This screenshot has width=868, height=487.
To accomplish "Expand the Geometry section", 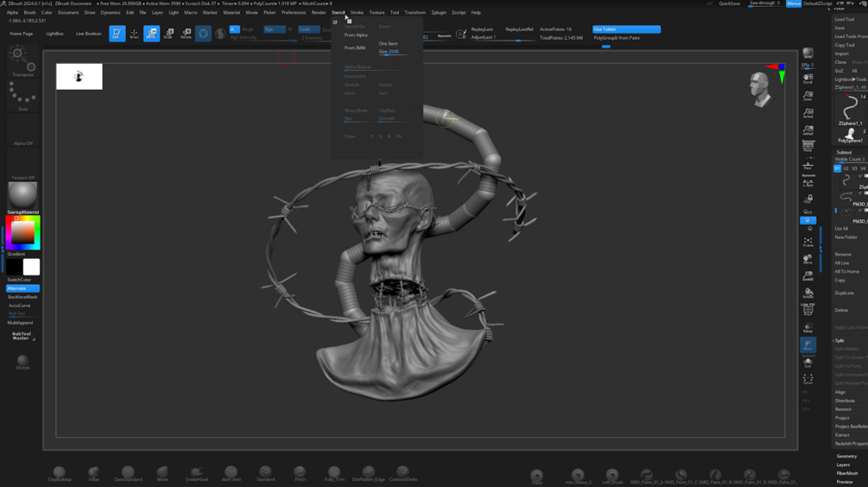I will pyautogui.click(x=846, y=456).
